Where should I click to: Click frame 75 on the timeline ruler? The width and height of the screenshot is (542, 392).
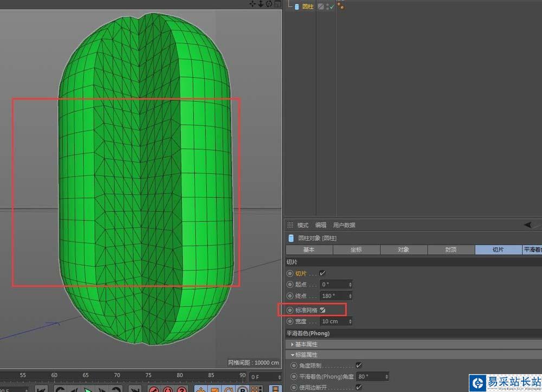coord(149,375)
